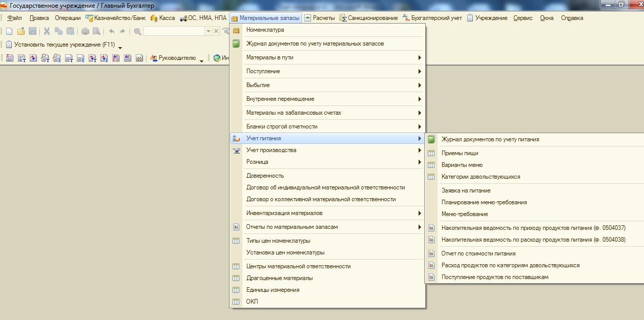The image size is (644, 320).
Task: Open the Приемы пищи catalog
Action: click(x=460, y=153)
